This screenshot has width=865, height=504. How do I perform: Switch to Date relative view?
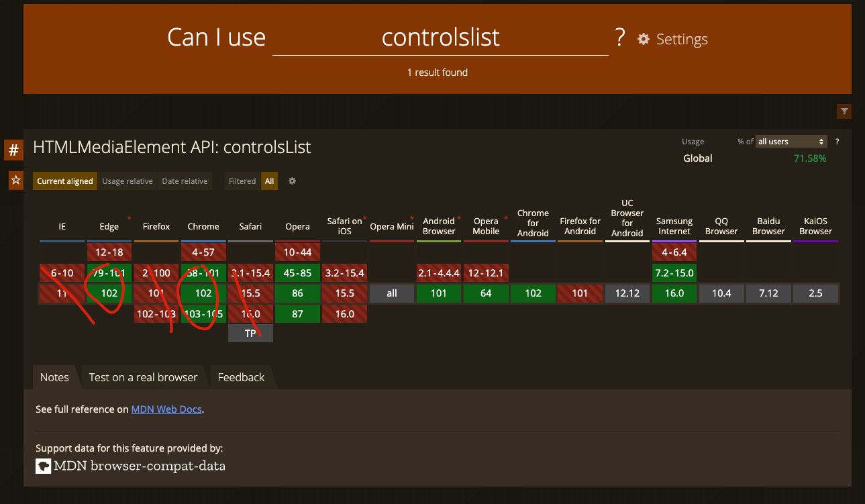185,181
